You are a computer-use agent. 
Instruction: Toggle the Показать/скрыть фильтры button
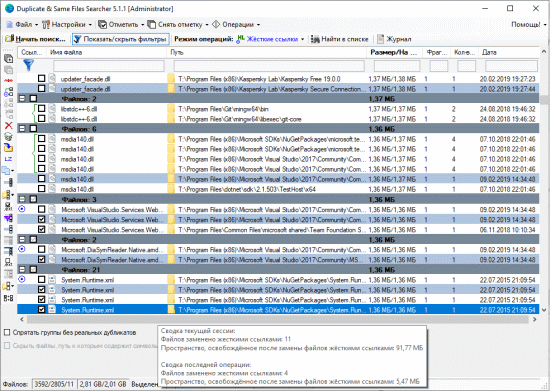[x=121, y=39]
